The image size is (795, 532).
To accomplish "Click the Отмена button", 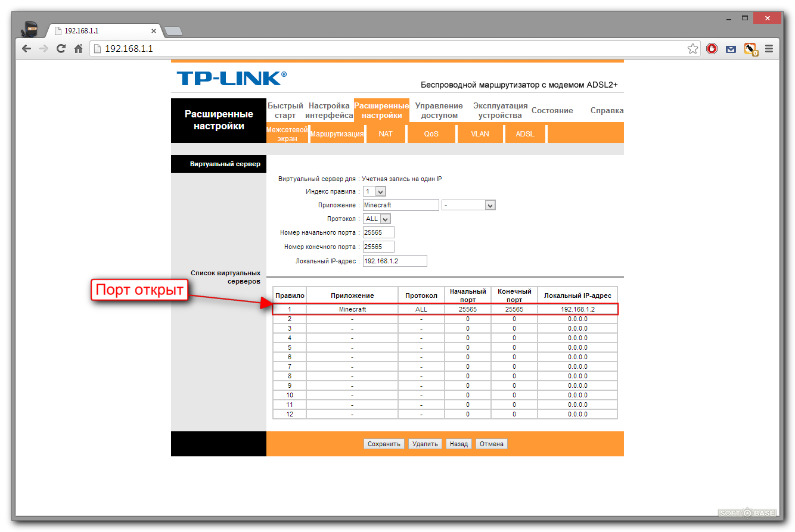I will coord(492,444).
